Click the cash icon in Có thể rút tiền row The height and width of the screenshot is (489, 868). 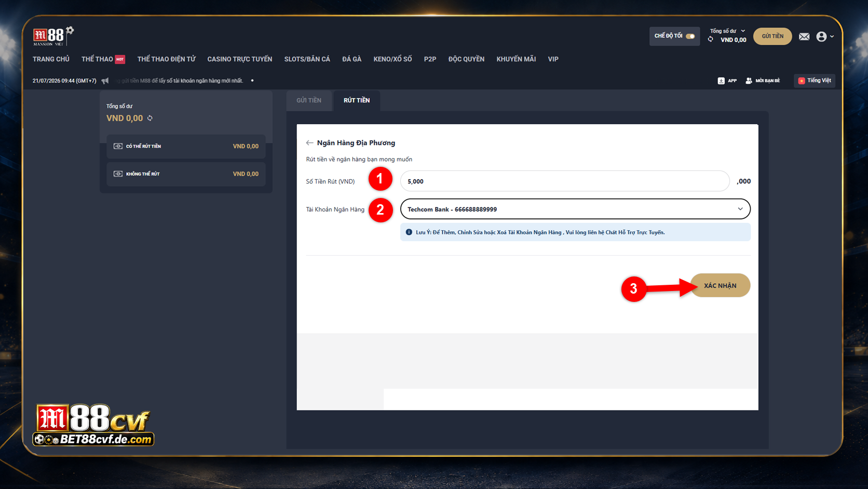click(118, 146)
